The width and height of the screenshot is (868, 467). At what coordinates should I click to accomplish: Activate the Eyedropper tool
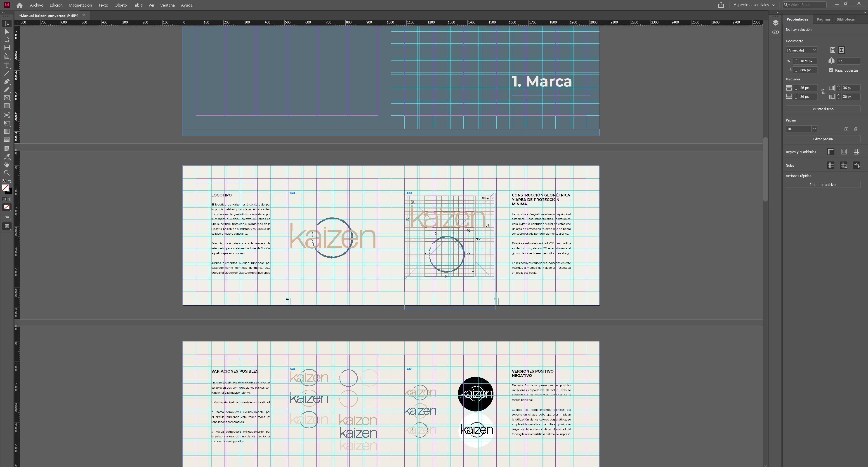coord(7,156)
